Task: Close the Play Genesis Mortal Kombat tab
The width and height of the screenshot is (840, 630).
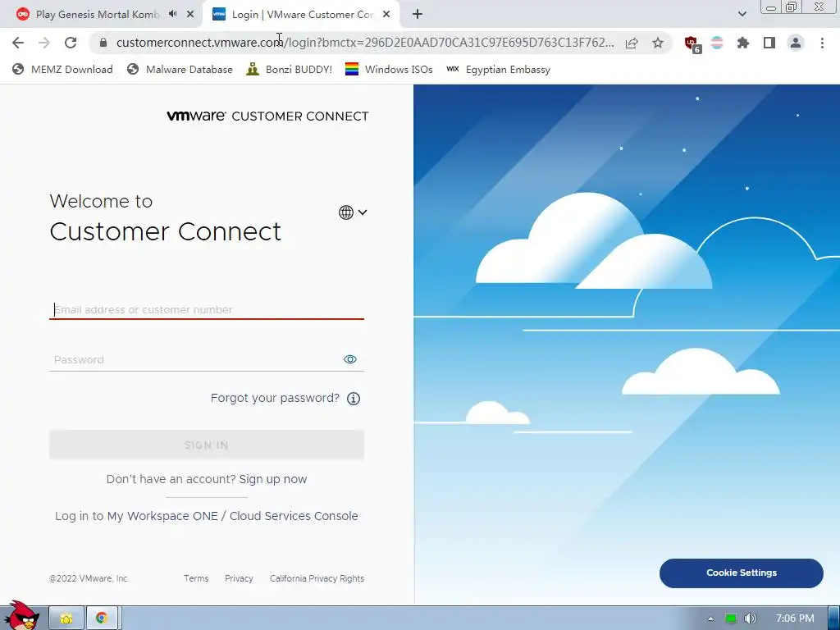Action: 190,14
